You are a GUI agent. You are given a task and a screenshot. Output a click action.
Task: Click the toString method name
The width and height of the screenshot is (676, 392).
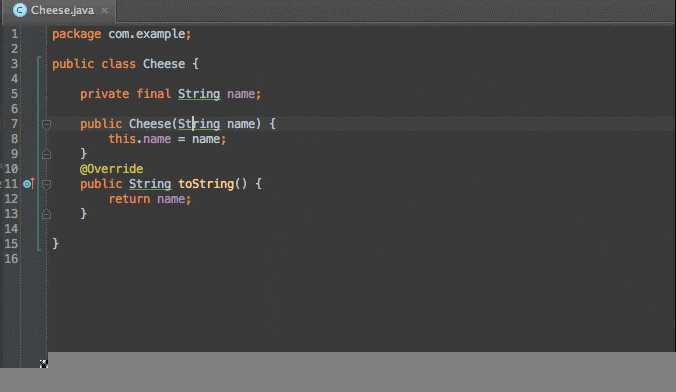tap(206, 184)
